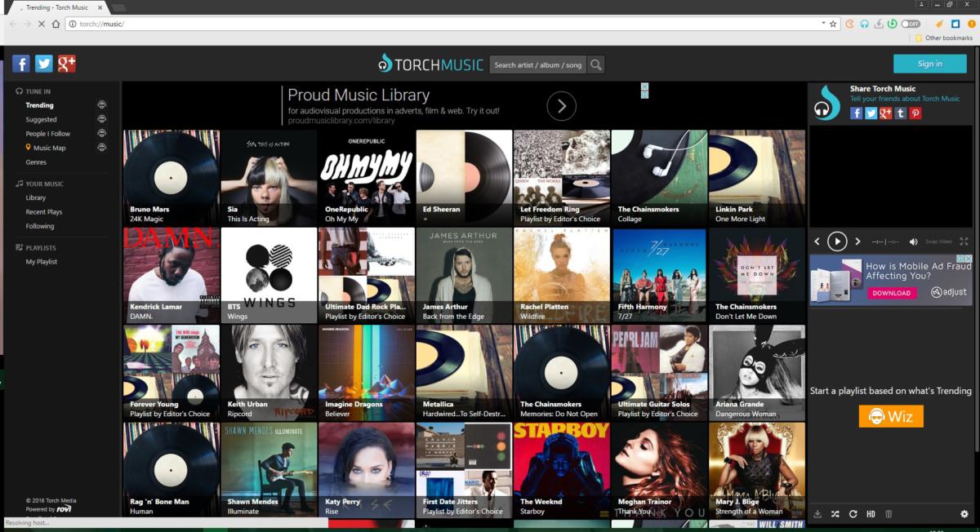Open My Playlist in the sidebar
Screen dimensions: 980x532
(x=42, y=262)
